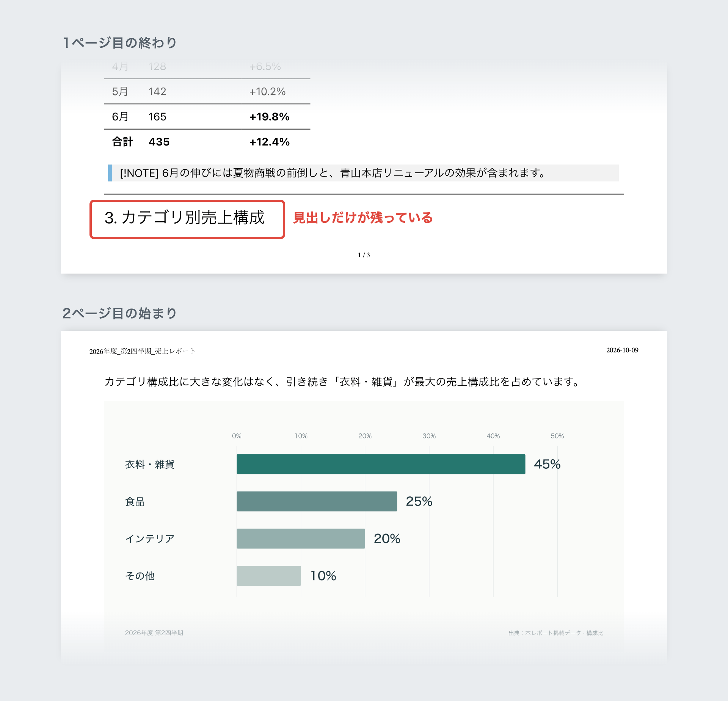Image resolution: width=728 pixels, height=701 pixels.
Task: Click the 'その他' chart label
Action: pos(140,576)
